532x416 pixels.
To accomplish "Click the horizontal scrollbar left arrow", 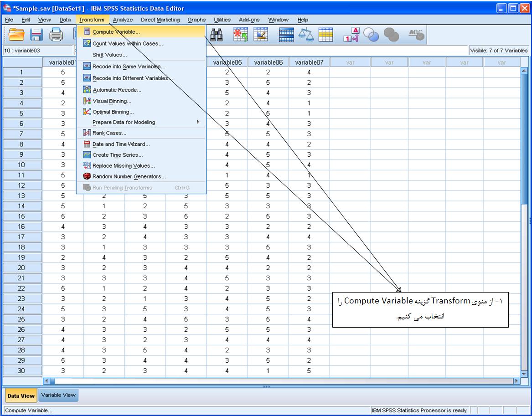I will 46,381.
